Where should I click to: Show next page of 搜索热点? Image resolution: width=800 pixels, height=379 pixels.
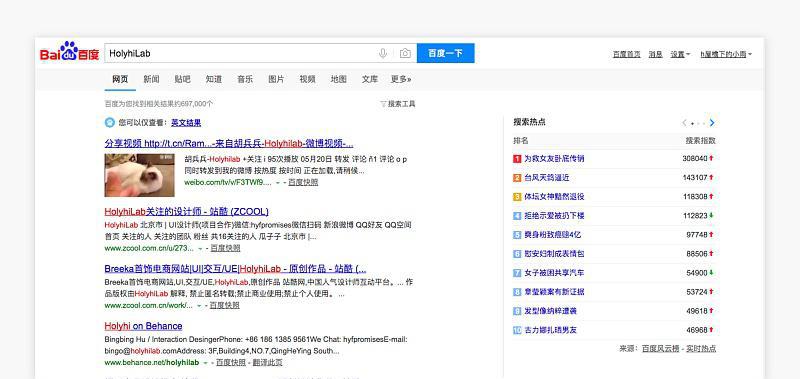tap(712, 122)
